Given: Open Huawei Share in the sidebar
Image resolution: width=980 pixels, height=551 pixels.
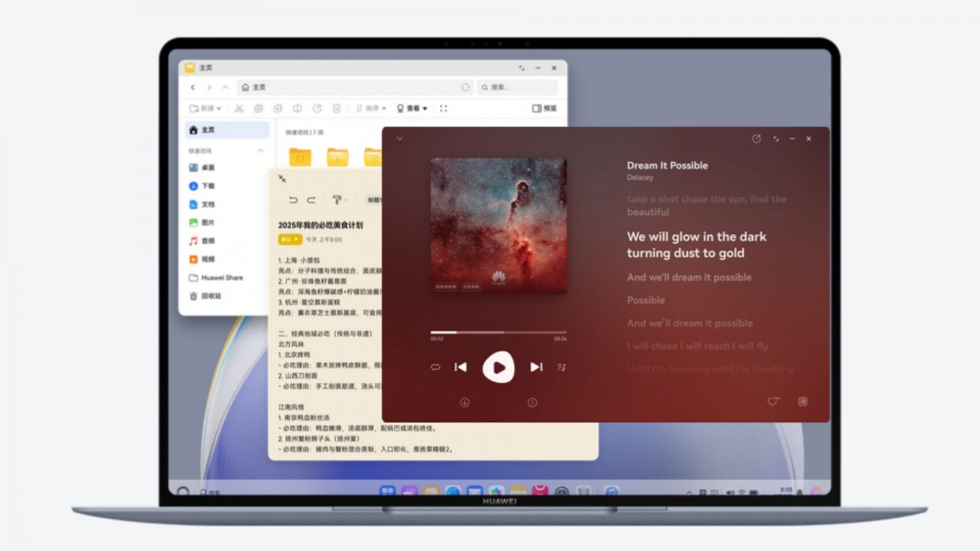Looking at the screenshot, I should tap(216, 277).
